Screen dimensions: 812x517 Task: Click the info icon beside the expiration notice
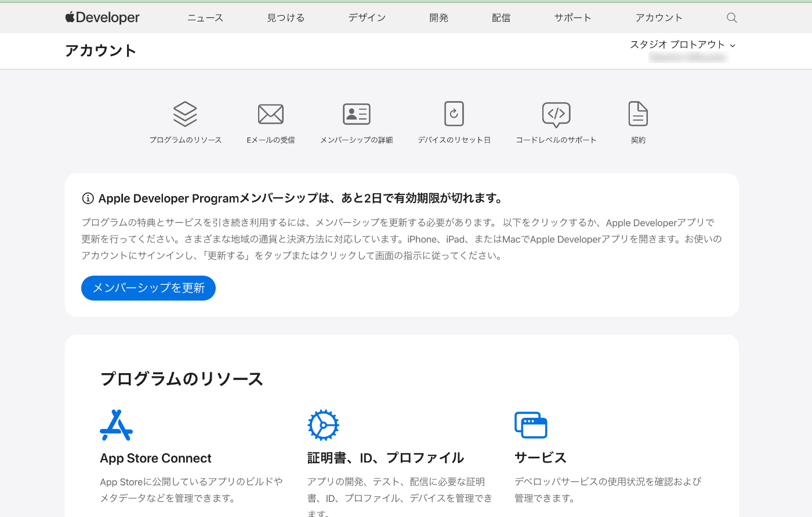point(87,198)
